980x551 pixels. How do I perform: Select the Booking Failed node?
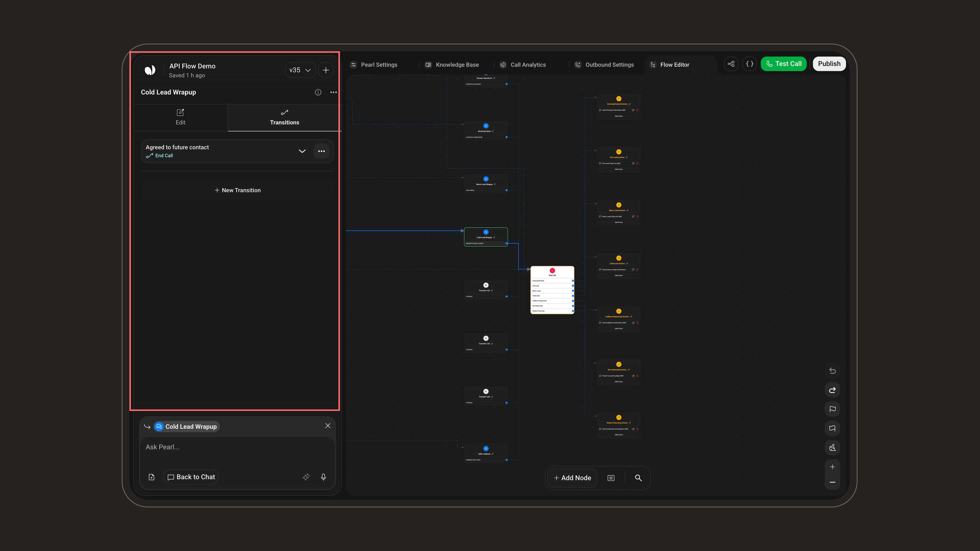(486, 130)
